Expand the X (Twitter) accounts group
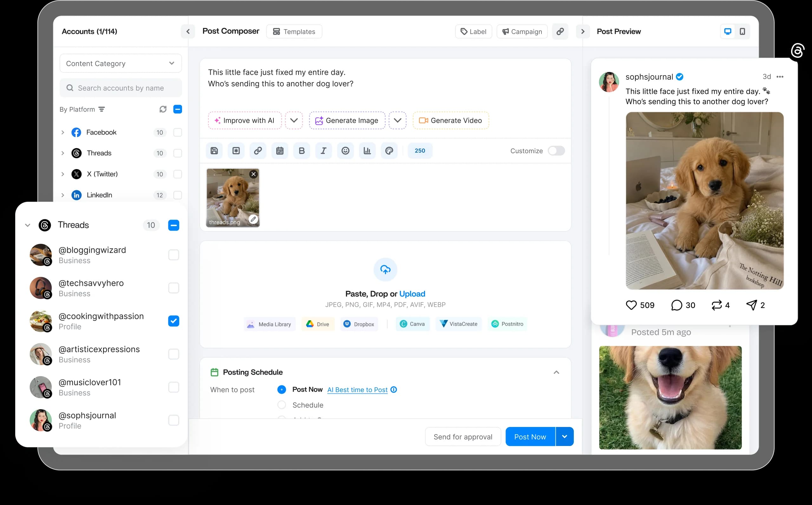The image size is (812, 505). (63, 174)
